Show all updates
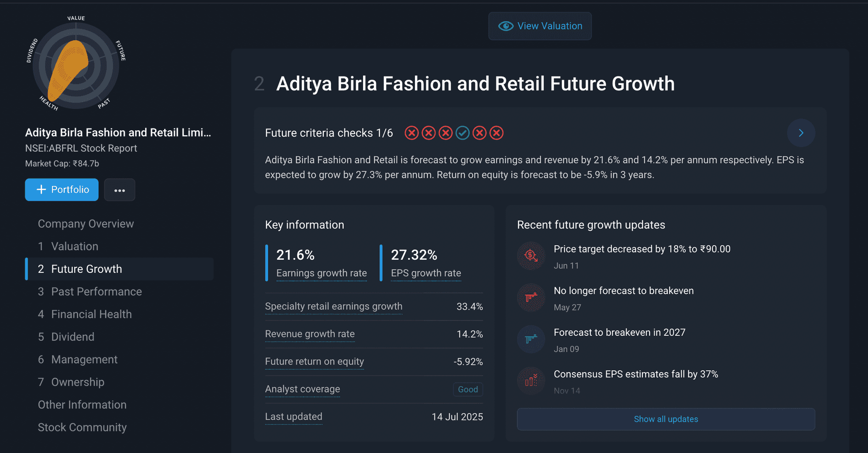The height and width of the screenshot is (453, 868). point(666,420)
